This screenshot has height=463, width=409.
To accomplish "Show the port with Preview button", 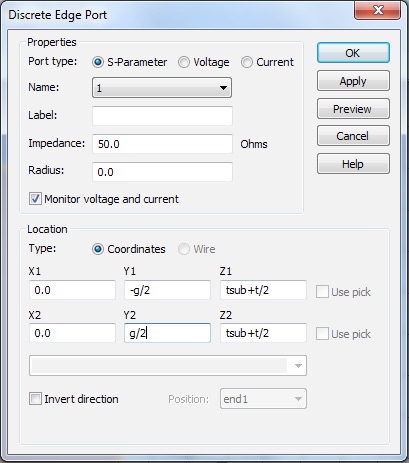I will 353,109.
